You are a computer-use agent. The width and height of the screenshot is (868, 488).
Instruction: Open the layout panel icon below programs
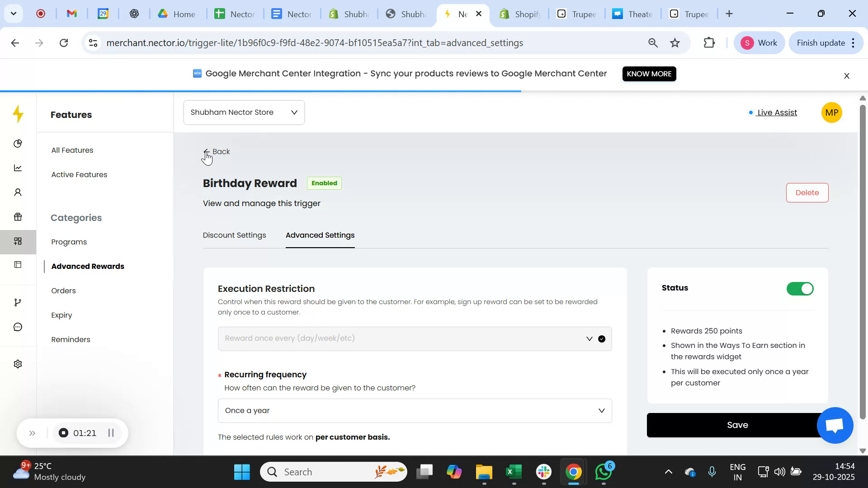click(x=18, y=265)
